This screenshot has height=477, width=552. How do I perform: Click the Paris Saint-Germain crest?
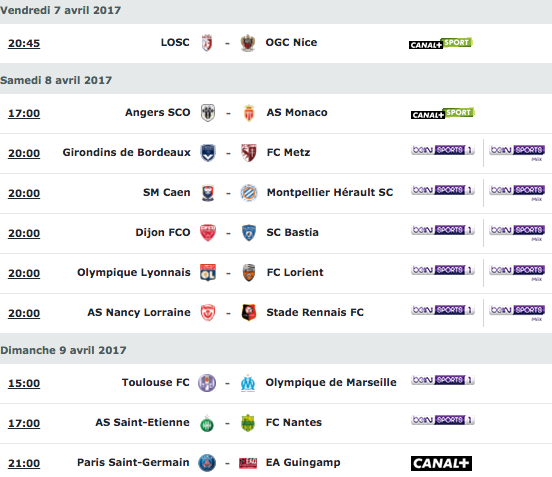[207, 463]
